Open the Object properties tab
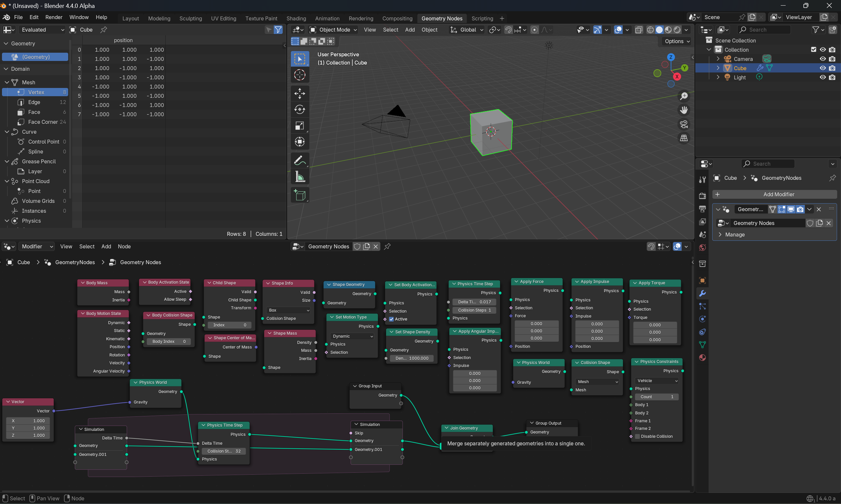This screenshot has height=504, width=841. 702,280
